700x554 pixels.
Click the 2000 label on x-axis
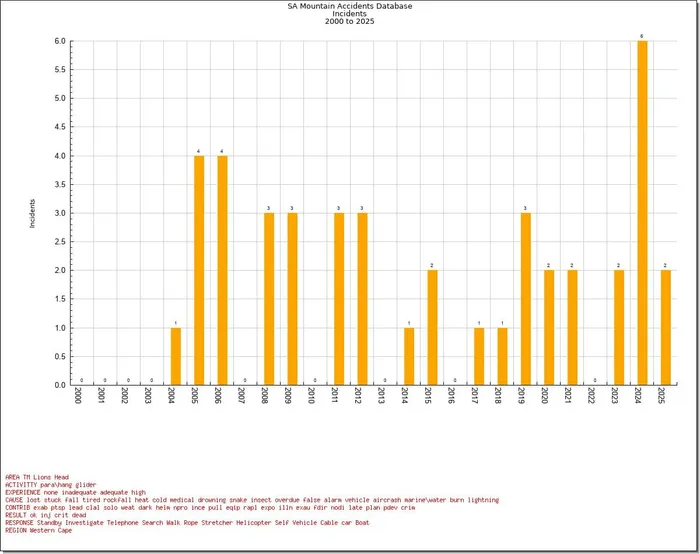81,396
